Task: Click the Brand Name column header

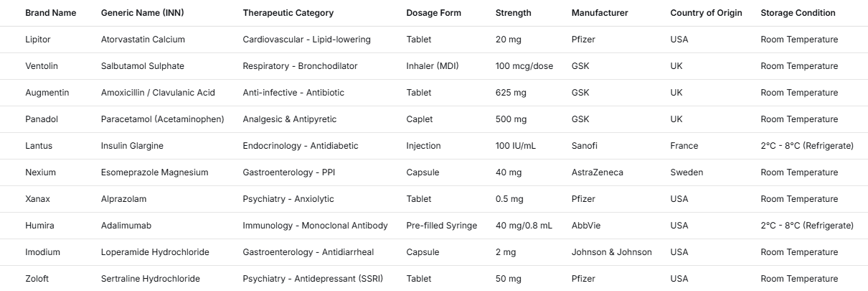Action: pos(50,13)
